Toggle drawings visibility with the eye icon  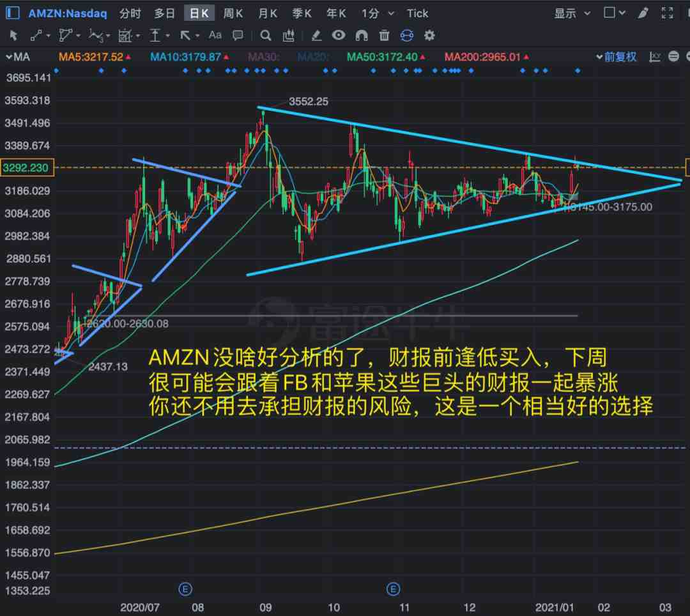pyautogui.click(x=339, y=35)
